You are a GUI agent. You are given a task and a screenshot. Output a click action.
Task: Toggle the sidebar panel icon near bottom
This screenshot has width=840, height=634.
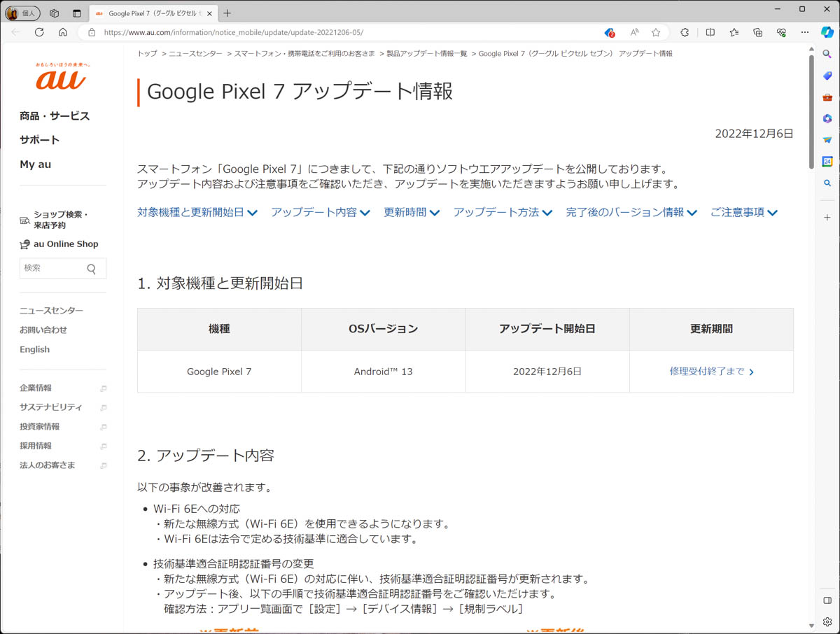(x=827, y=600)
